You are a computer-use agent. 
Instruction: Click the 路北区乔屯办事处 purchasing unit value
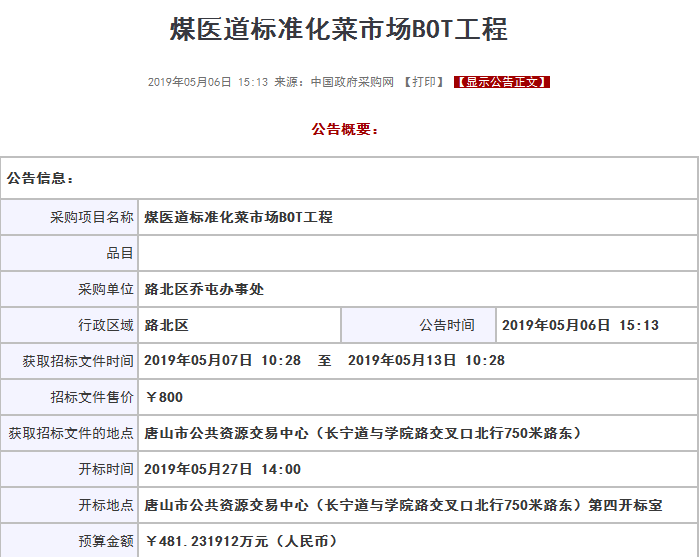204,289
